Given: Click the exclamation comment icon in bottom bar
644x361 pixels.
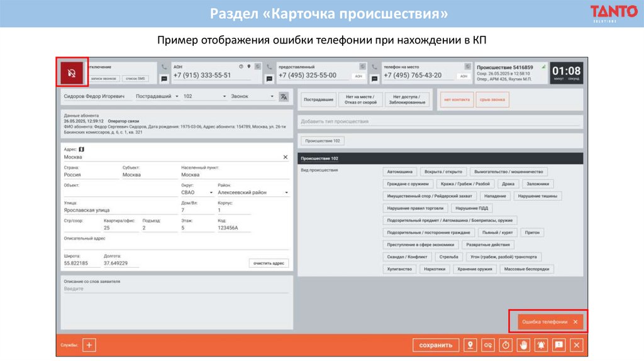Looking at the screenshot, I should click(x=559, y=345).
